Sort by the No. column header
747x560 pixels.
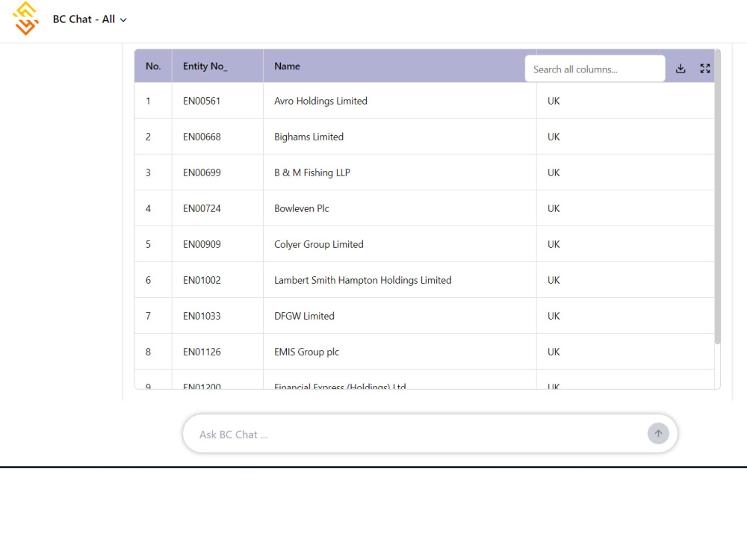point(153,66)
